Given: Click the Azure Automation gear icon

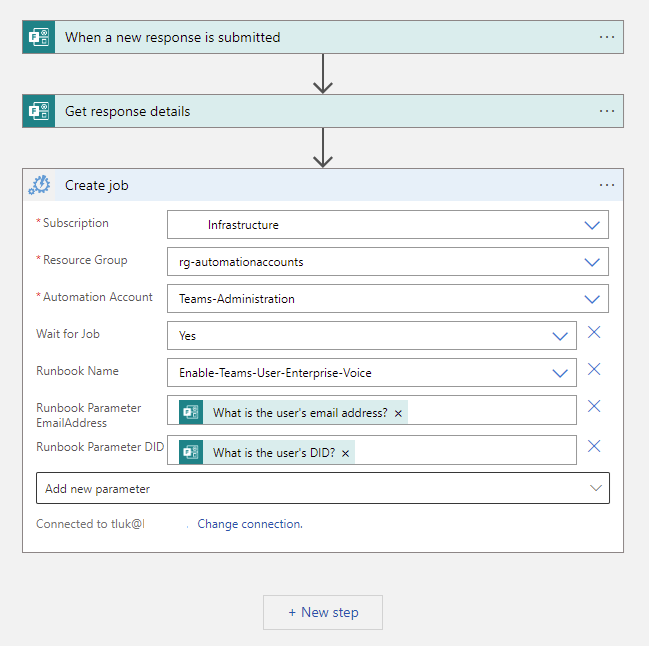Looking at the screenshot, I should [x=39, y=185].
